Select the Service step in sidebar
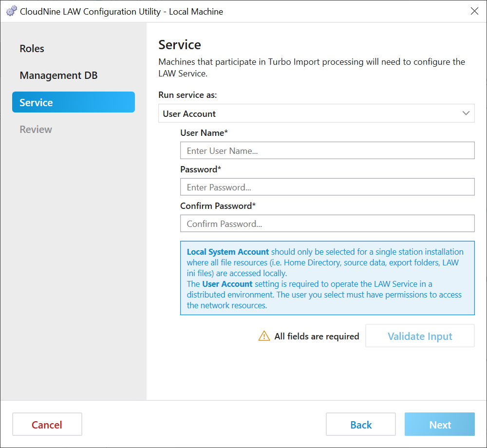The width and height of the screenshot is (487, 448). 74,102
